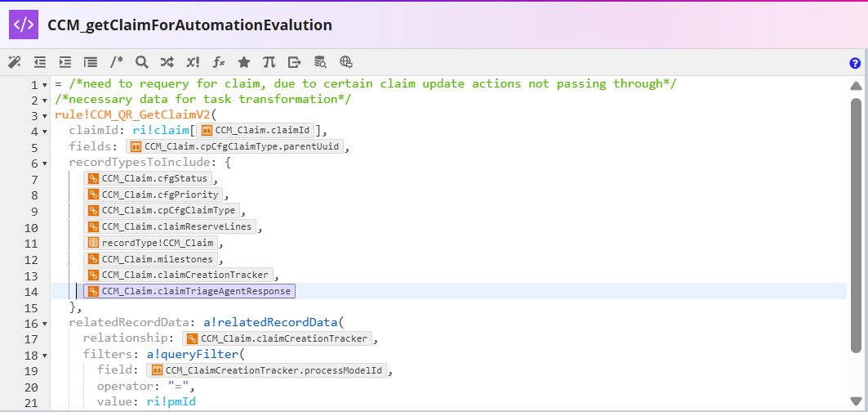The image size is (868, 412).
Task: Collapse fold arrow on line 4
Action: [44, 132]
